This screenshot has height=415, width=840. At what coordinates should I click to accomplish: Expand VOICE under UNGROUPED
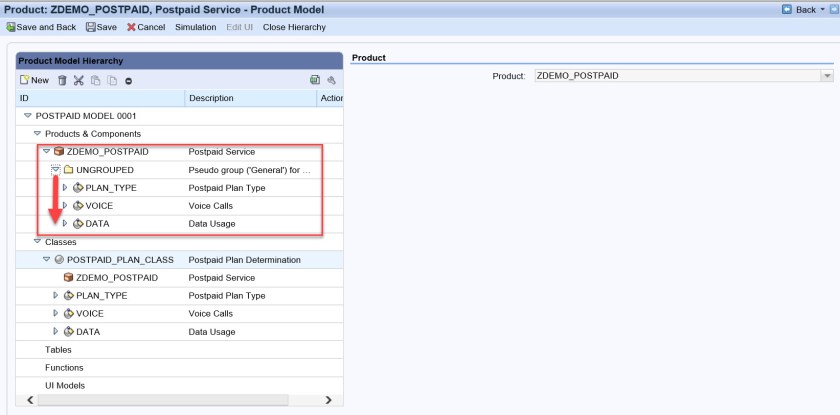[x=65, y=206]
